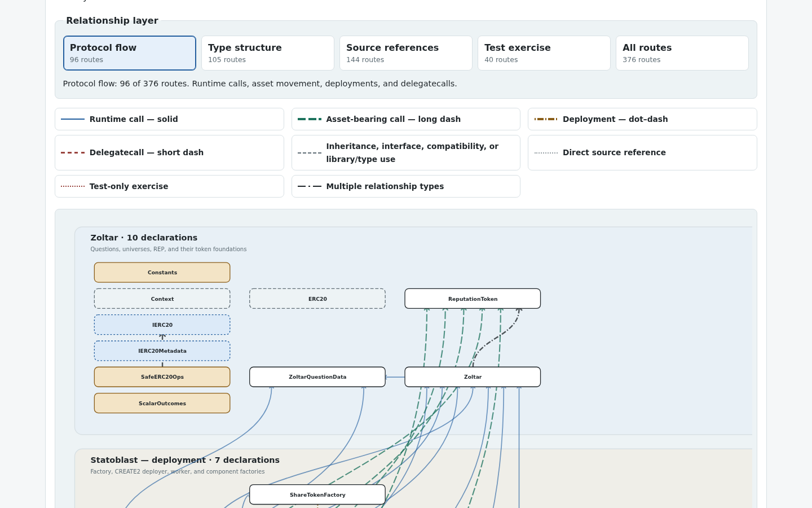The width and height of the screenshot is (812, 508).
Task: Click the Runtime call legend entry
Action: click(x=169, y=119)
